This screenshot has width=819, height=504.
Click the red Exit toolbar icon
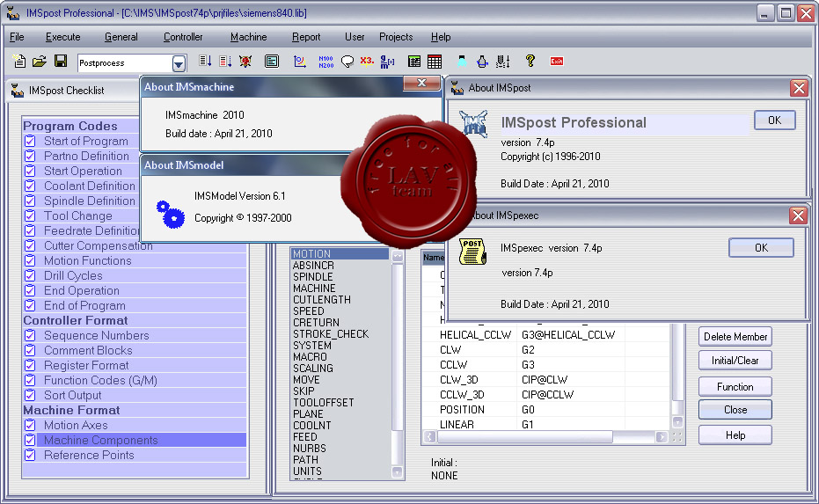pos(557,62)
